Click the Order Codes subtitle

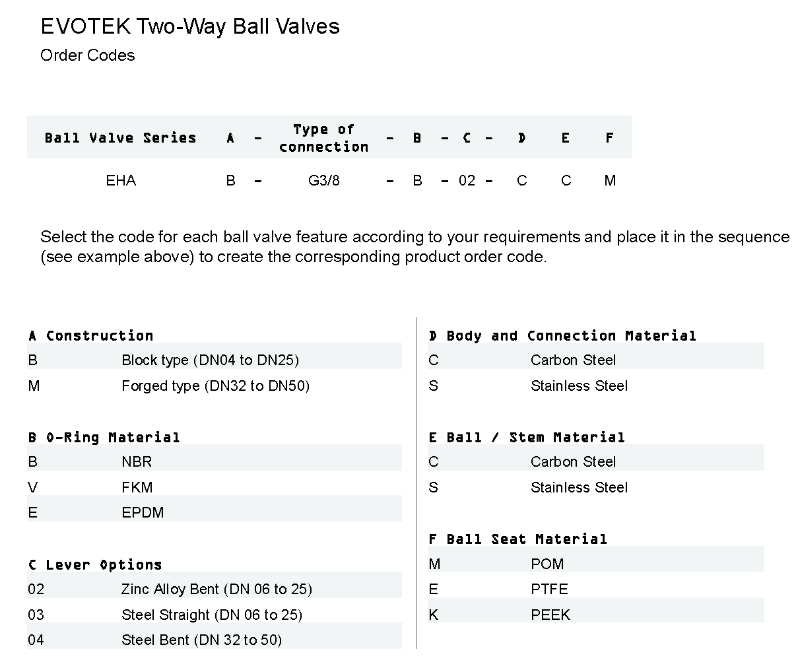[88, 55]
